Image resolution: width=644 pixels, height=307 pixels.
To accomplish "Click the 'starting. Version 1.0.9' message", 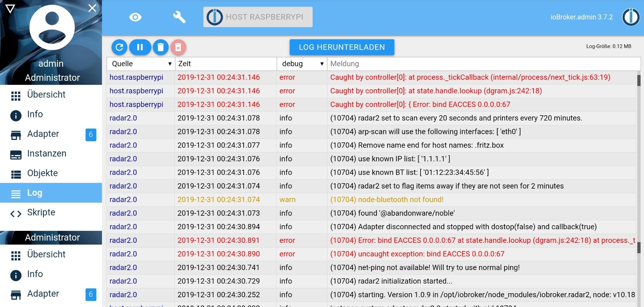I will click(x=483, y=295).
